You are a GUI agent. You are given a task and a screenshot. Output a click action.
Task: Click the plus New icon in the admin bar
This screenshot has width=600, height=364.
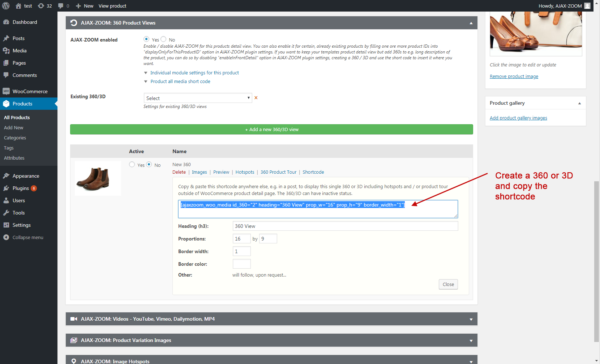tap(78, 6)
